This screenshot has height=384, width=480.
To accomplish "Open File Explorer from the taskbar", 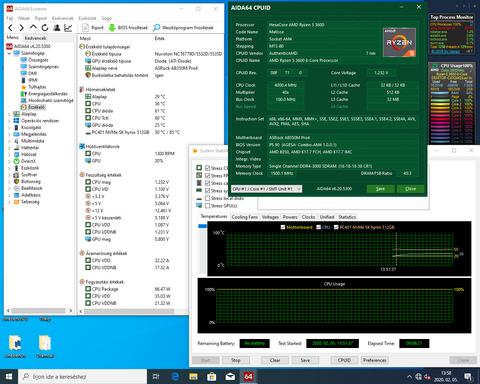I will pos(193,377).
